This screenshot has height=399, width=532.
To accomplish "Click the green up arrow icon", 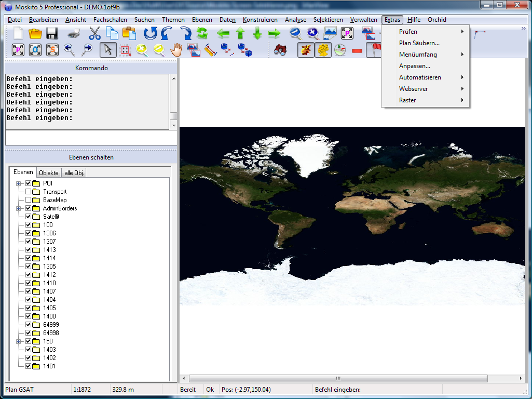I will coord(240,34).
